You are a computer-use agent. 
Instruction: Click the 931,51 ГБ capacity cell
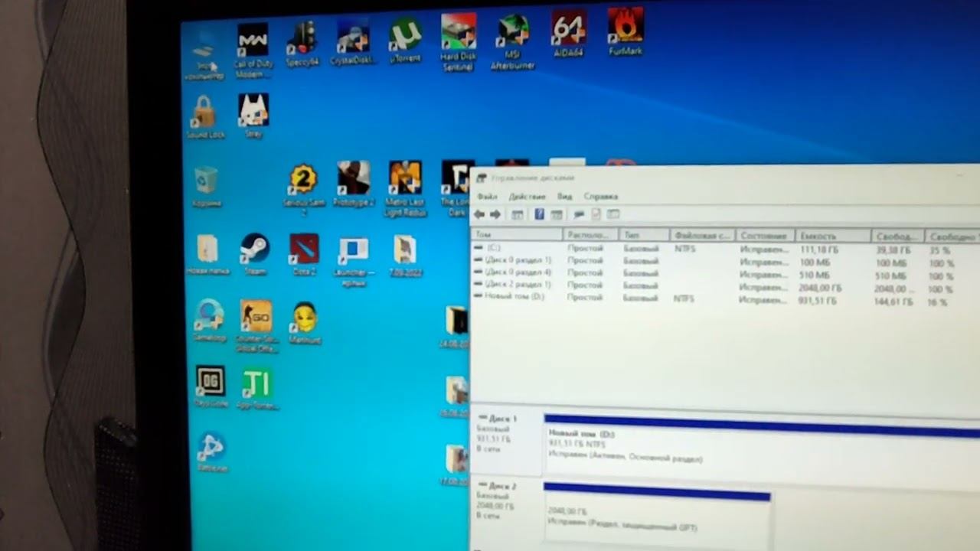818,302
